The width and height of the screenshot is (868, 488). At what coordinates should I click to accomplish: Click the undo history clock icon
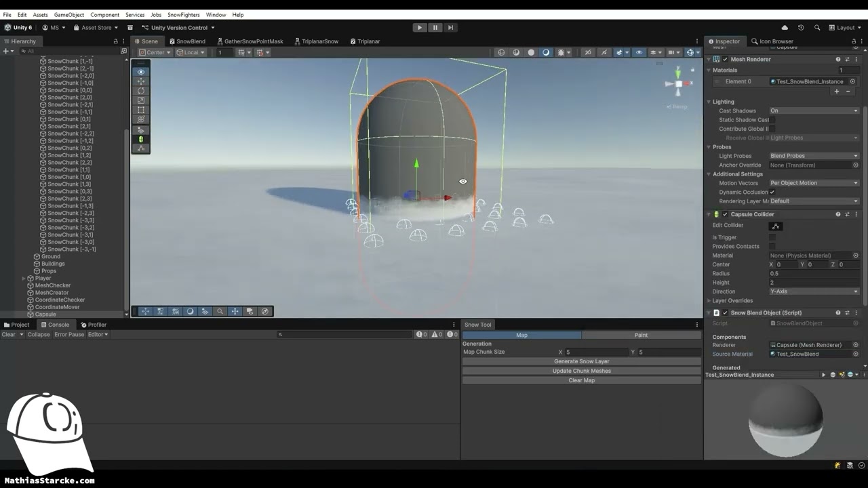pyautogui.click(x=801, y=28)
